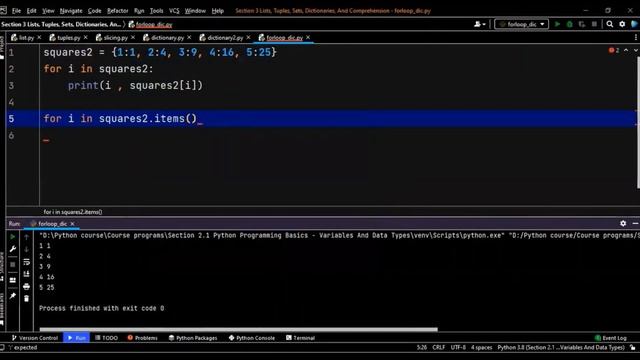This screenshot has height=360, width=640.
Task: Click the JetBrains Space logo icon at top right
Action: [634, 24]
